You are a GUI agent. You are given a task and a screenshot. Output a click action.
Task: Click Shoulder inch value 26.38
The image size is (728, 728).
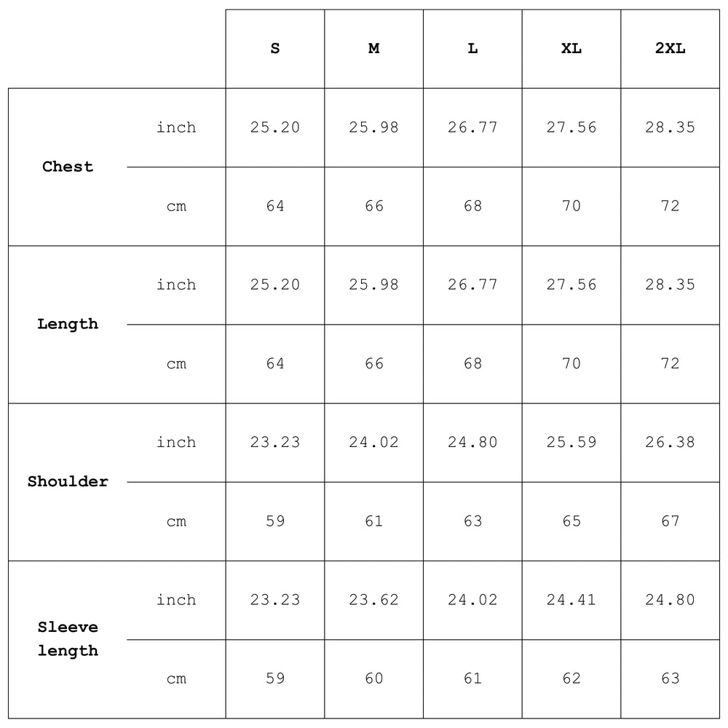[x=670, y=442]
